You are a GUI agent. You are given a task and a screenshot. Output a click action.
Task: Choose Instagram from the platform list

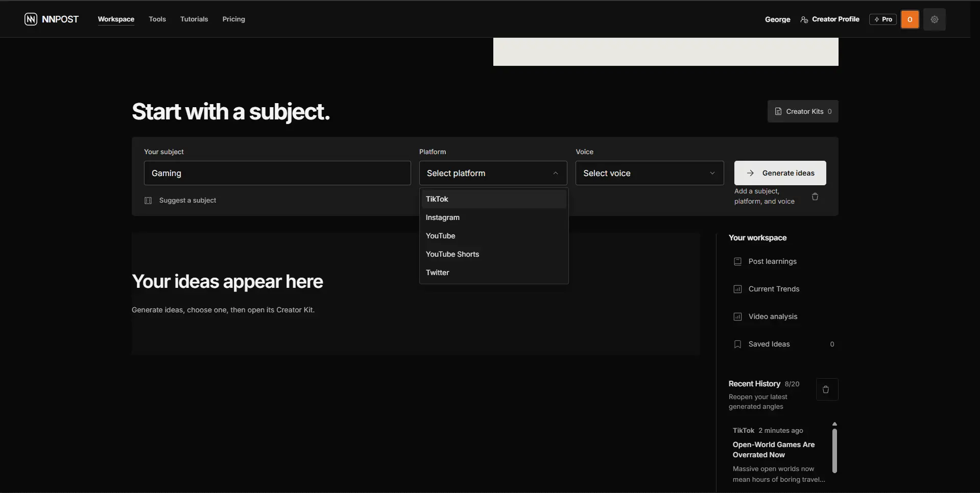pyautogui.click(x=494, y=217)
